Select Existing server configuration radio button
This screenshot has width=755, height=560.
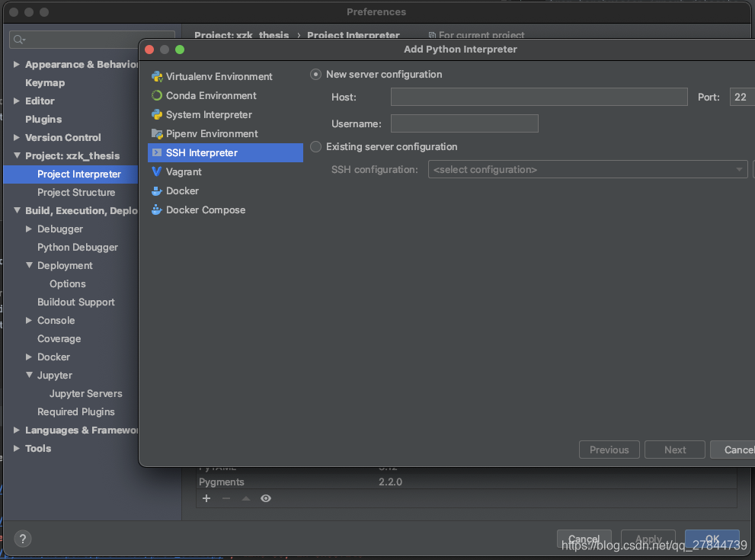pyautogui.click(x=316, y=147)
